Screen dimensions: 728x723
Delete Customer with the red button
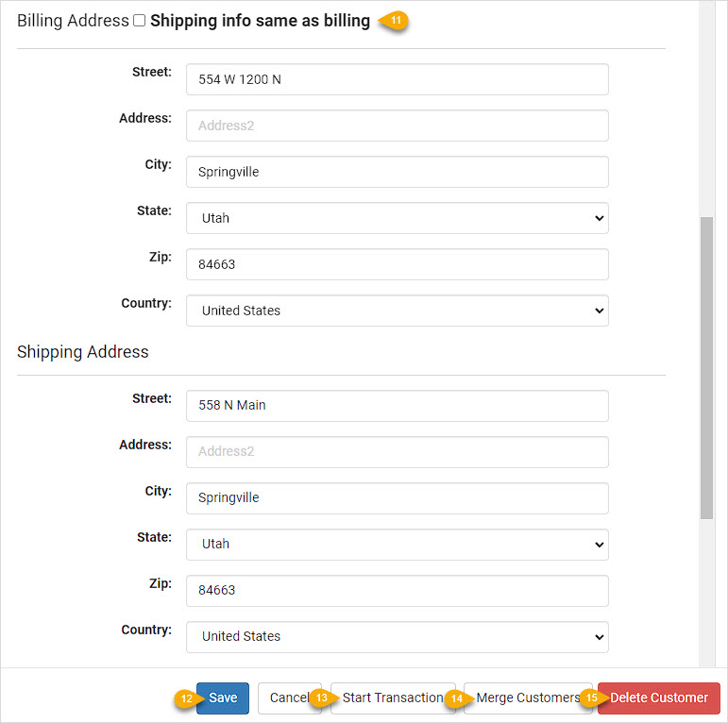tap(659, 698)
